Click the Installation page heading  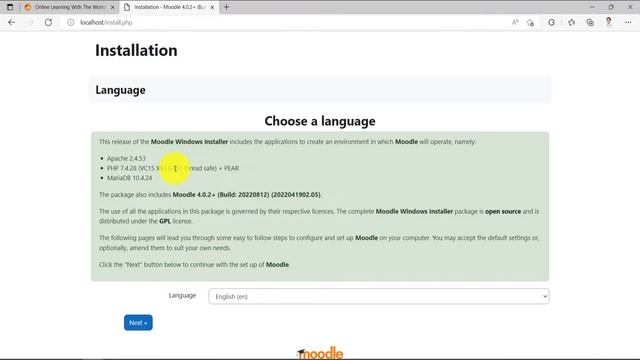(136, 51)
